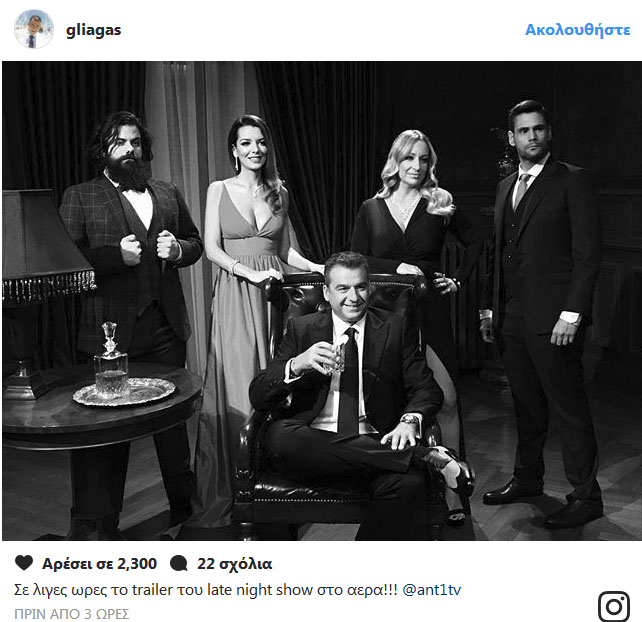Open the Instagram logo icon
Viewport: 642px width, 622px height.
tap(613, 606)
